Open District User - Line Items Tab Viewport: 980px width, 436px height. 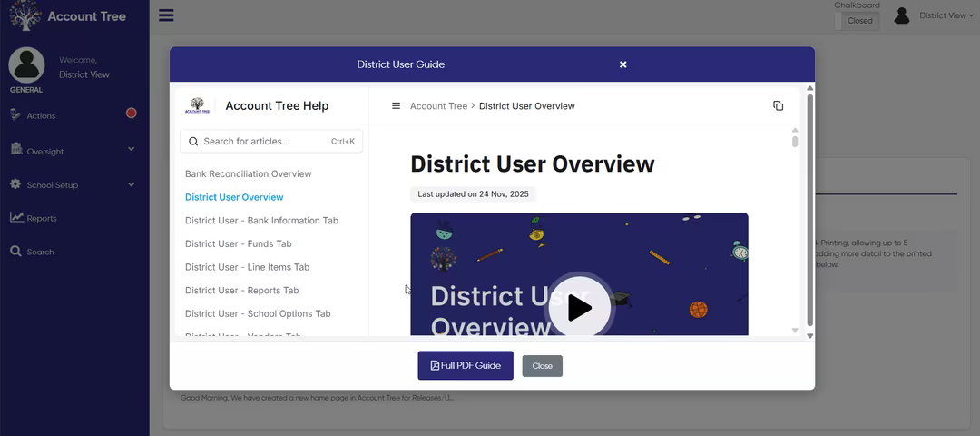click(248, 267)
